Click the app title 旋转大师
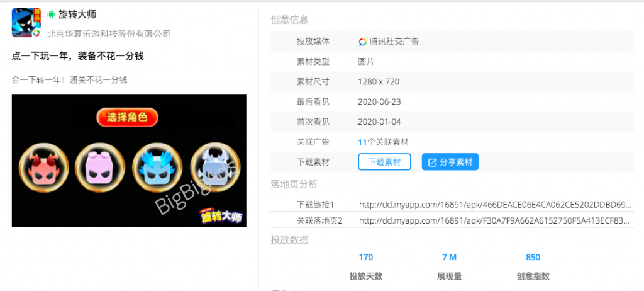Image resolution: width=644 pixels, height=291 pixels. (77, 14)
